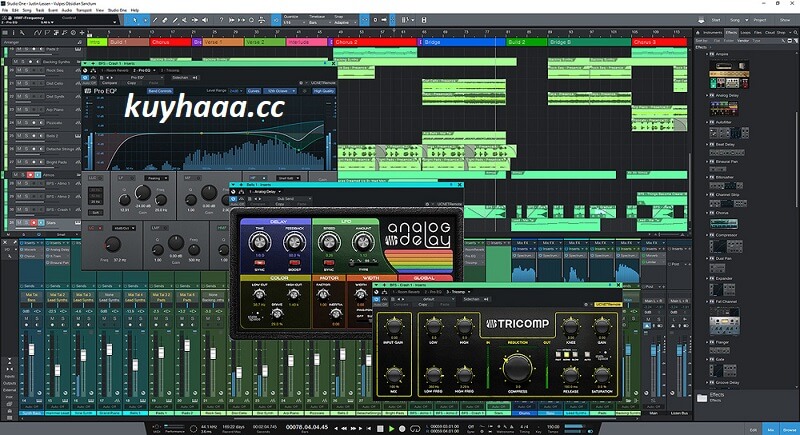Select the Eraser tool in toolbar
800x435 pixels.
(165, 20)
